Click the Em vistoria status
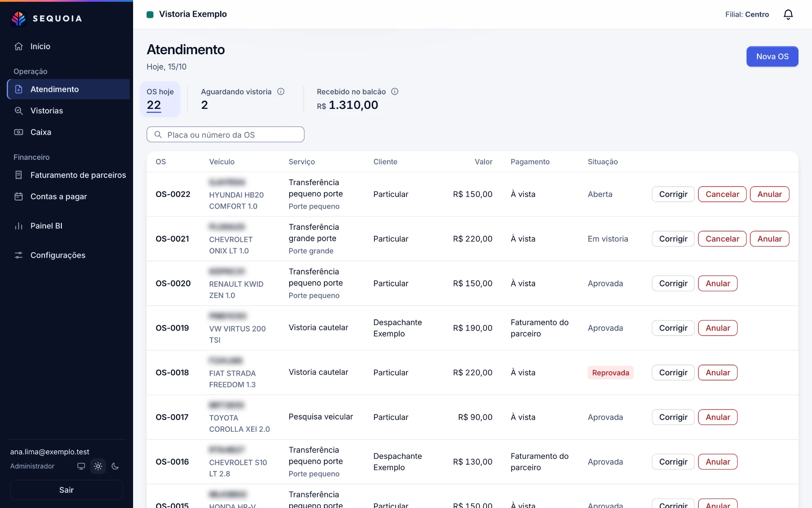Viewport: 812px width, 508px height. [608, 239]
